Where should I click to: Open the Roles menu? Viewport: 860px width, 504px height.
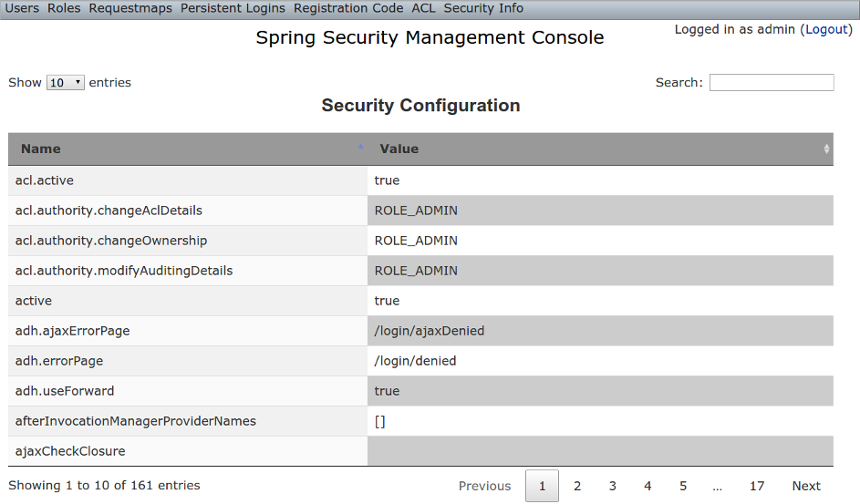(64, 8)
